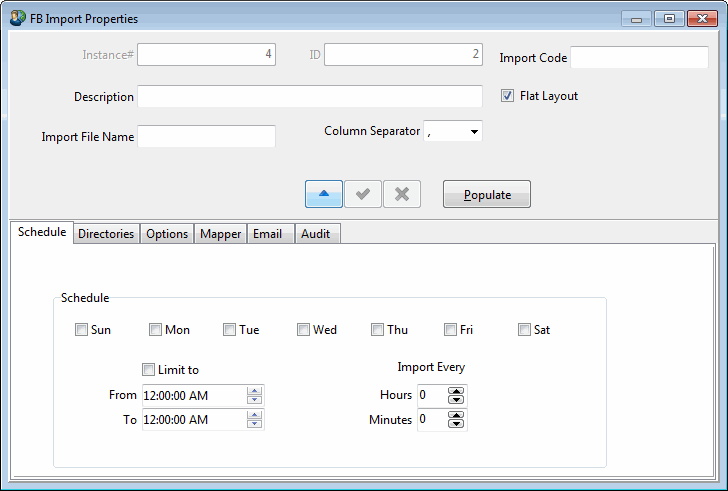Check the Tue day box
The width and height of the screenshot is (728, 491).
tap(229, 330)
